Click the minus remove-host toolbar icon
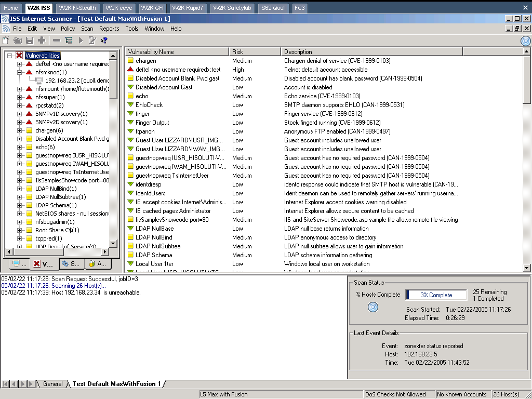Image resolution: width=532 pixels, height=399 pixels. [57, 41]
